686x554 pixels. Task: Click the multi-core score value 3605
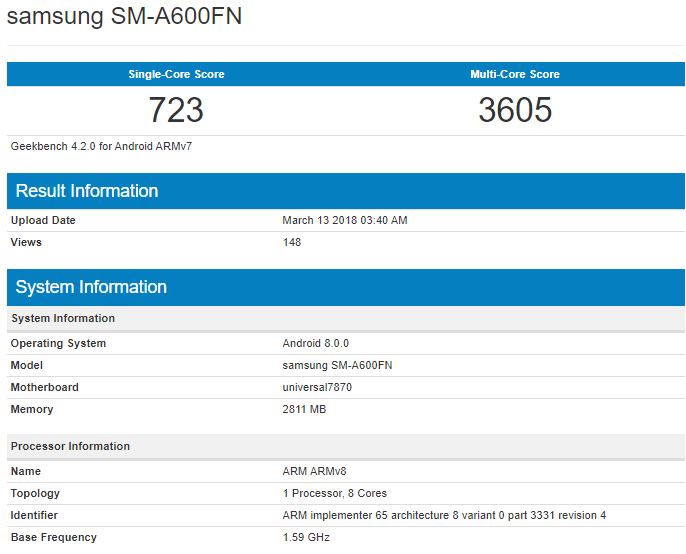pyautogui.click(x=515, y=109)
